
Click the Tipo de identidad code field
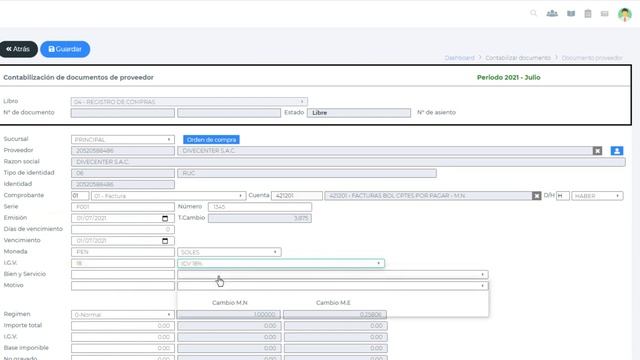click(x=122, y=173)
